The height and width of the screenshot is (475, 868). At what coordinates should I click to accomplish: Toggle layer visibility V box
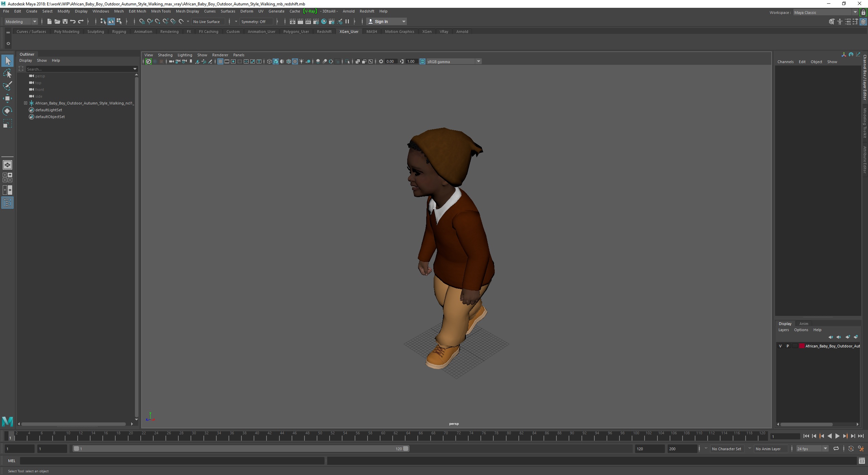780,346
